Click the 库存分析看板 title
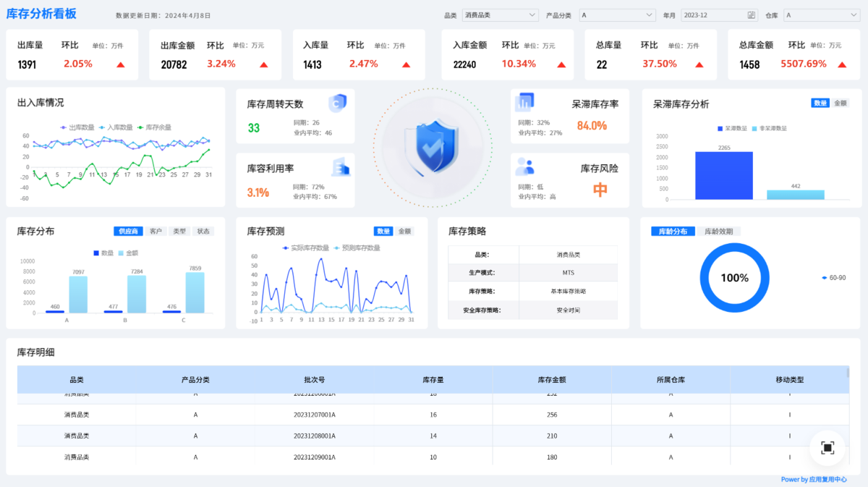 (41, 14)
